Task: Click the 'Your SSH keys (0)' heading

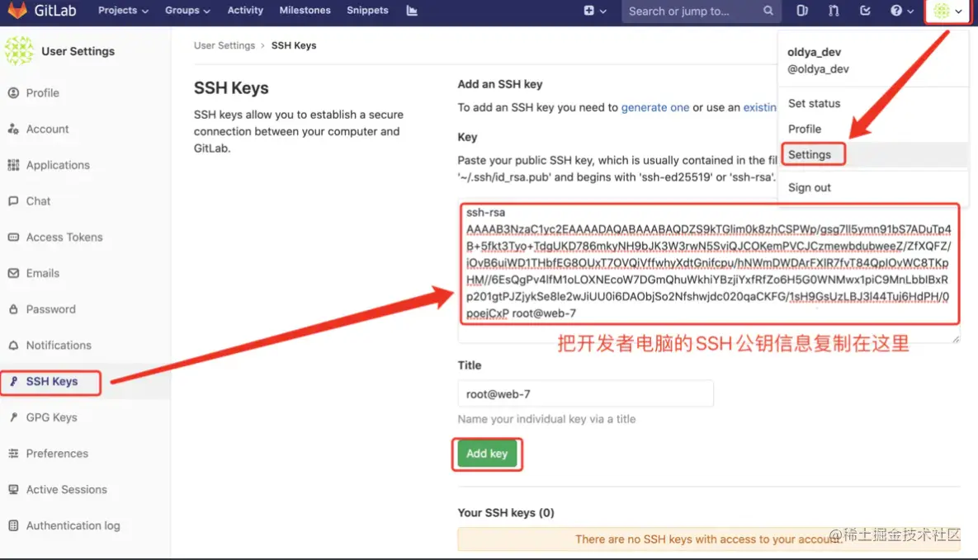Action: pyautogui.click(x=506, y=513)
